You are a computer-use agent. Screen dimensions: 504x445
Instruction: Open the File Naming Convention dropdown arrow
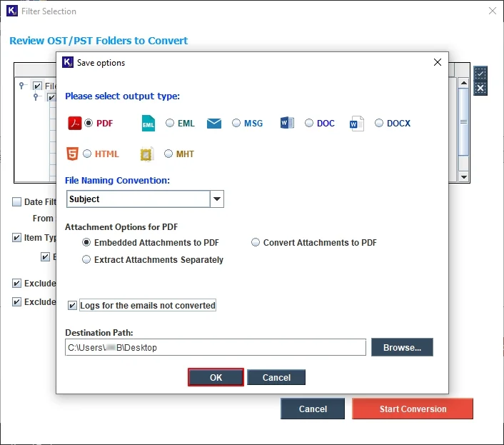(217, 199)
